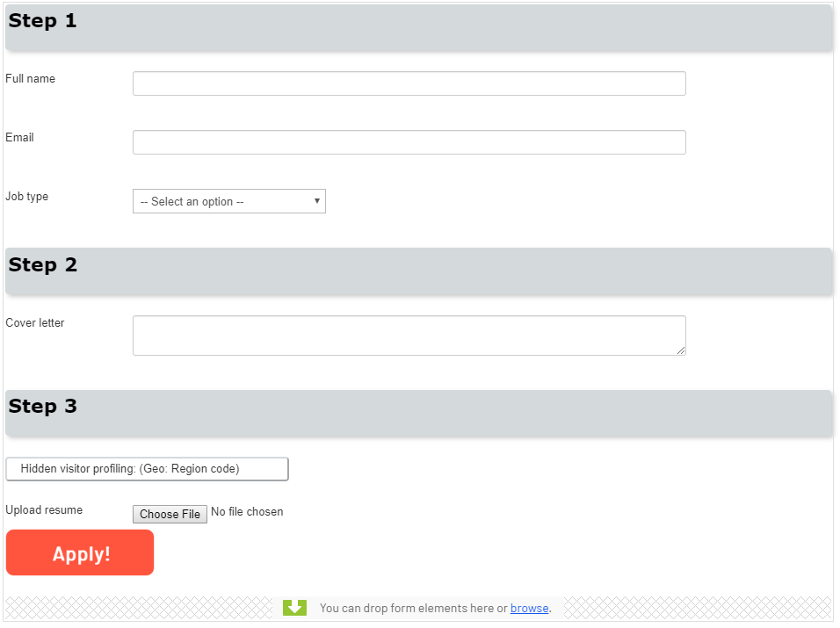
Task: Click the Upload resume label
Action: [x=44, y=509]
